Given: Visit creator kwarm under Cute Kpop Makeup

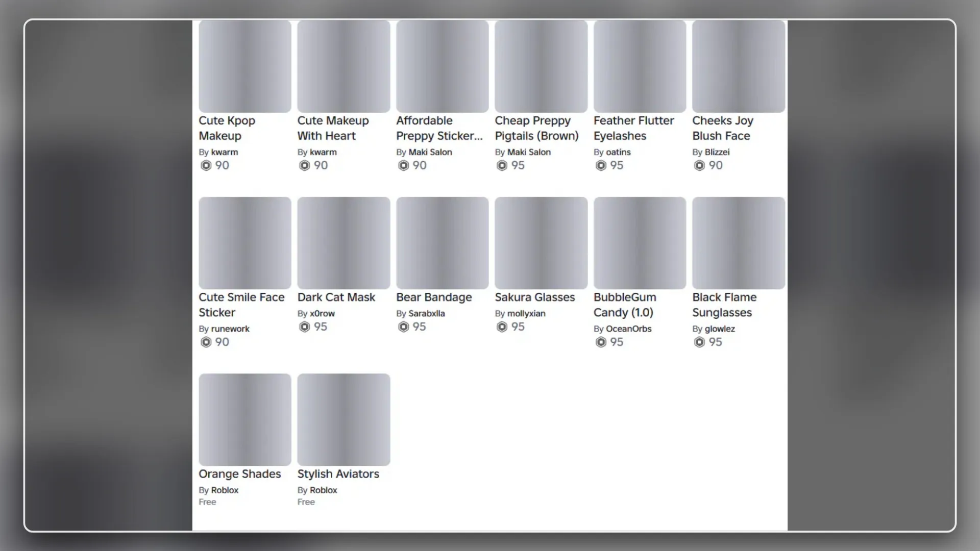Looking at the screenshot, I should pos(225,152).
